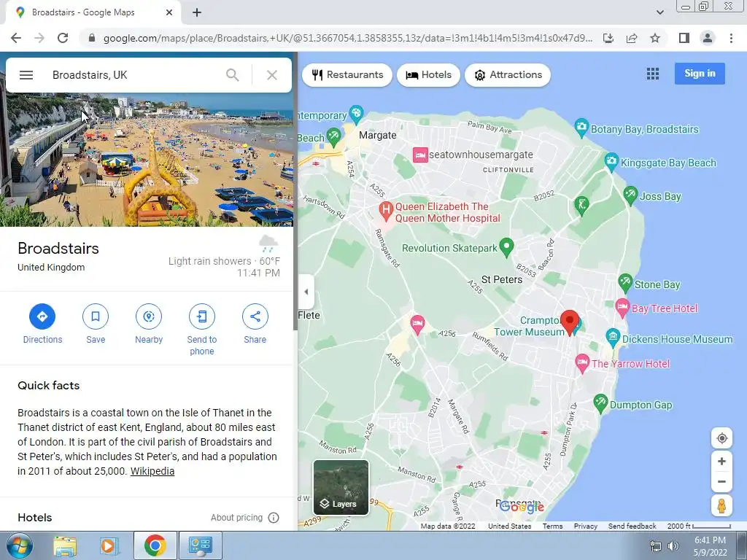Zoom out of the map

tap(721, 481)
